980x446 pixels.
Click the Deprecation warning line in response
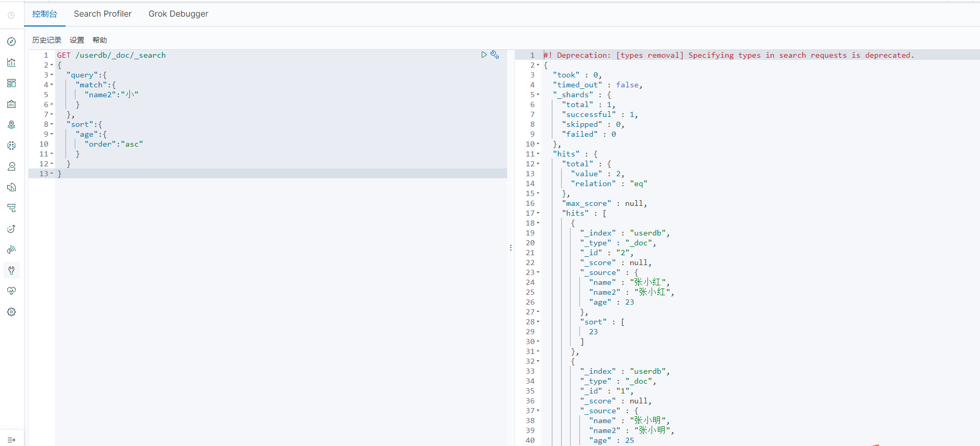point(729,55)
